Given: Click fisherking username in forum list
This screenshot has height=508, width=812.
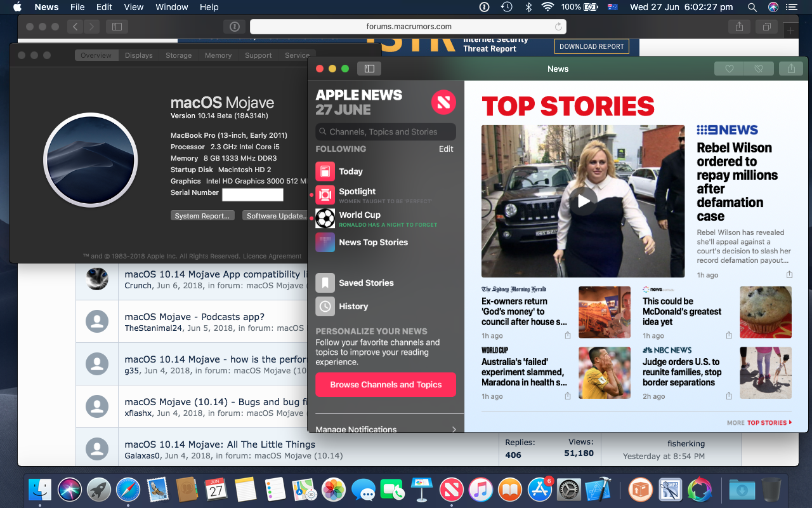Looking at the screenshot, I should 686,444.
